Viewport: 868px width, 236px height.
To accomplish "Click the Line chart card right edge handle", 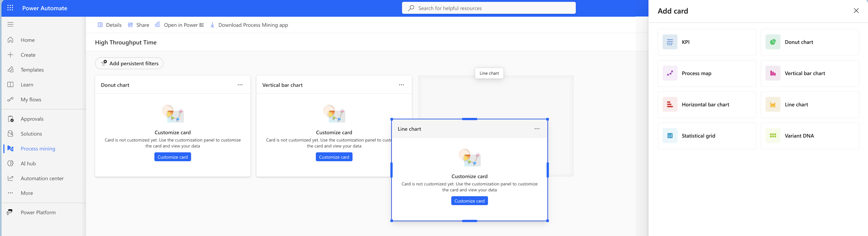I will pyautogui.click(x=548, y=170).
